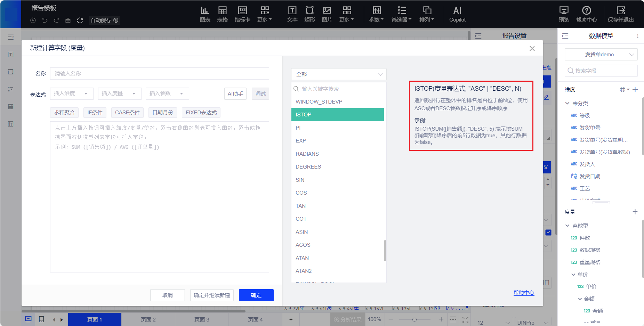Click the 图表 chart icon in toolbar

tap(205, 14)
